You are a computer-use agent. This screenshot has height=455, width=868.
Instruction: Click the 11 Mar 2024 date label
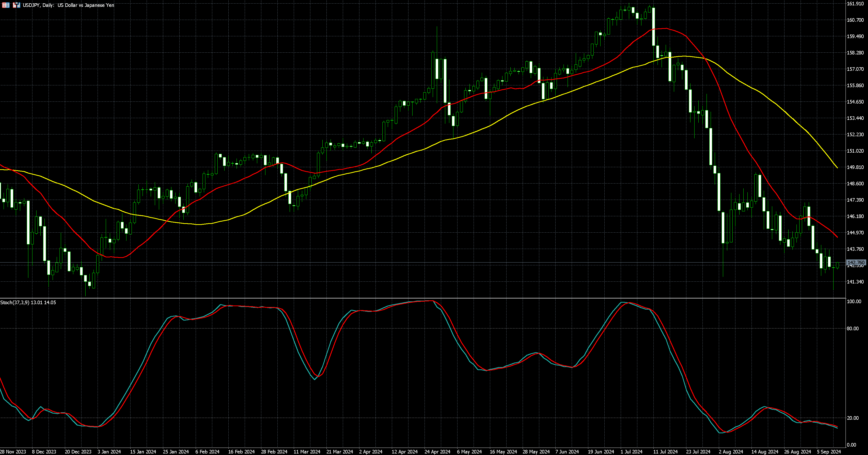307,452
